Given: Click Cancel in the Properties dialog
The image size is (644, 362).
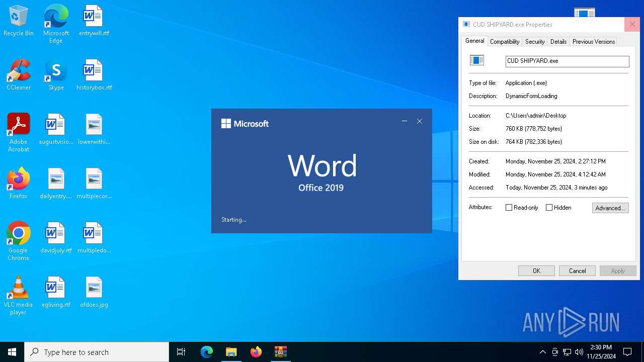Looking at the screenshot, I should point(577,271).
